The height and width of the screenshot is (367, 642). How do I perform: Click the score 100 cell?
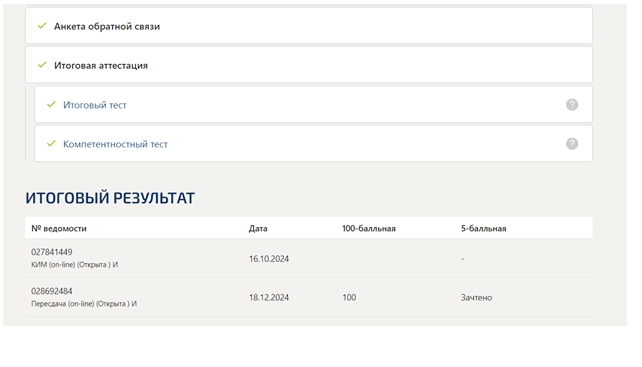coord(349,298)
